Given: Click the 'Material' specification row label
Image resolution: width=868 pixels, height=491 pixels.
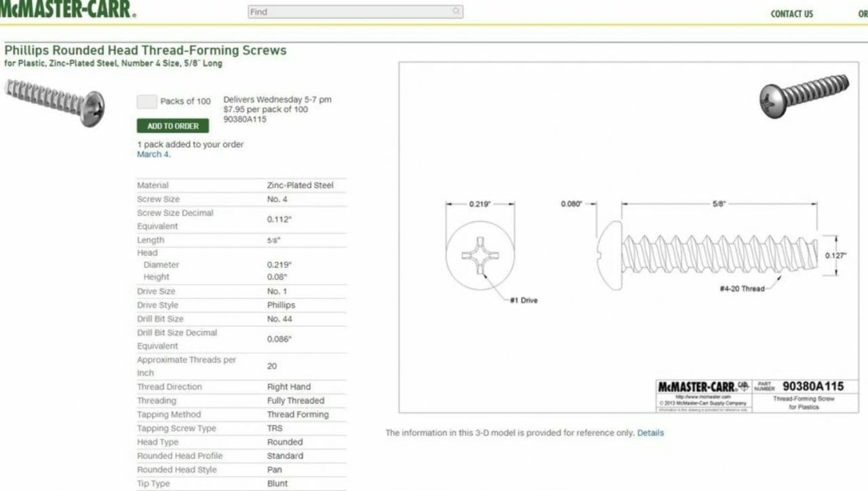Looking at the screenshot, I should [153, 185].
